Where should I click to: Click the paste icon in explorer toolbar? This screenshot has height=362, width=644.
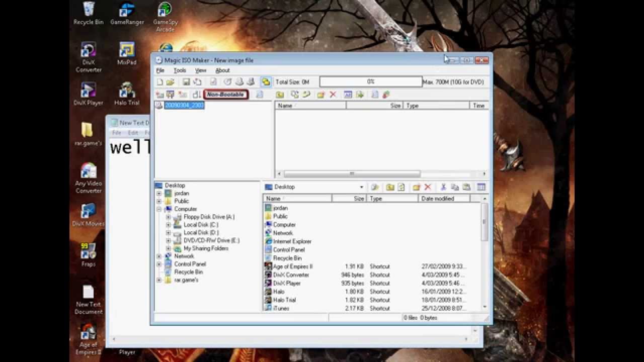[x=466, y=187]
